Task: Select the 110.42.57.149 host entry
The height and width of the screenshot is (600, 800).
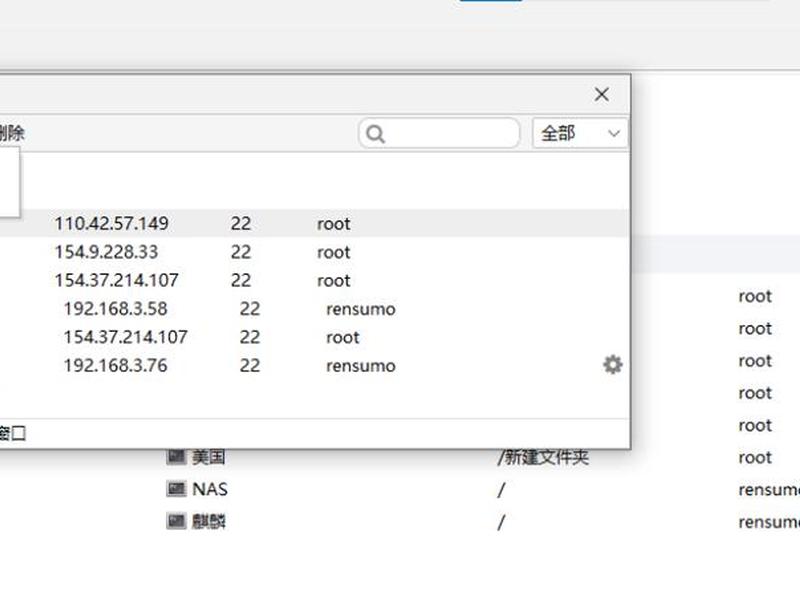Action: coord(112,223)
